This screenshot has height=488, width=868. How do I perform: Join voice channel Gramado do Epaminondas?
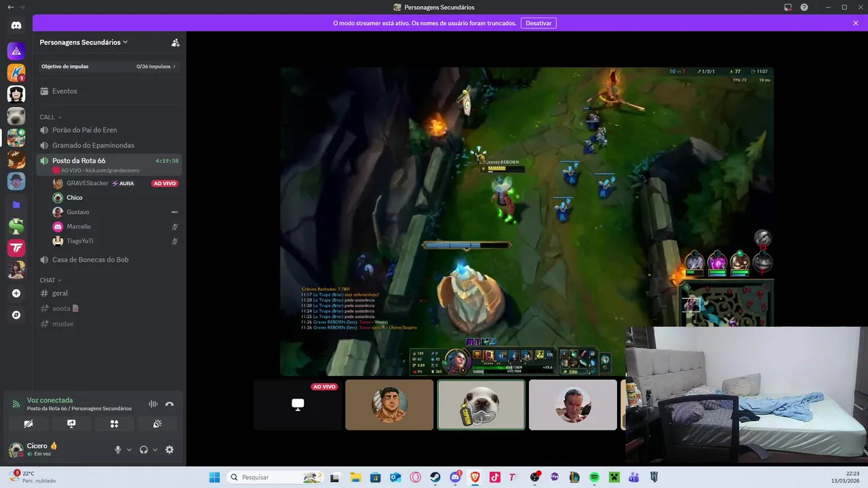coord(109,145)
